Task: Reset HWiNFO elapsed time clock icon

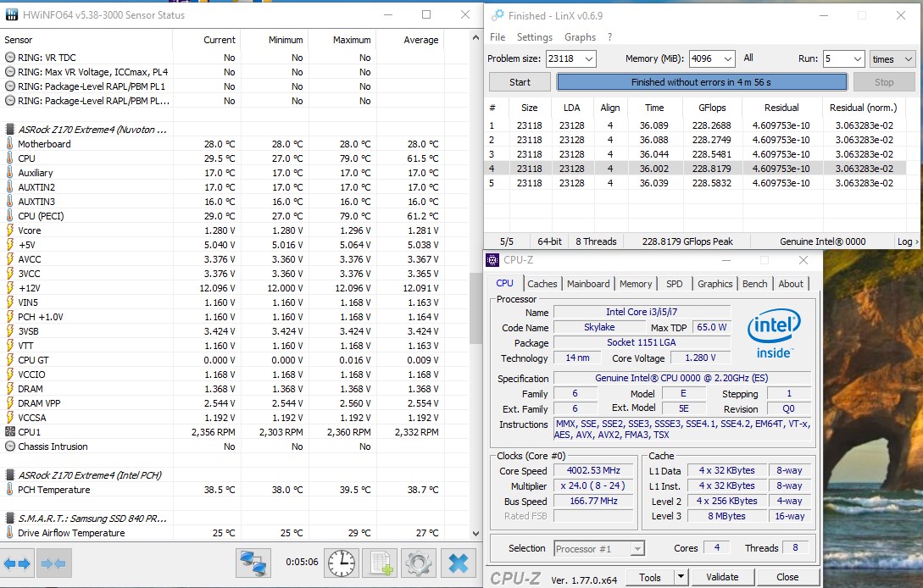Action: [342, 563]
